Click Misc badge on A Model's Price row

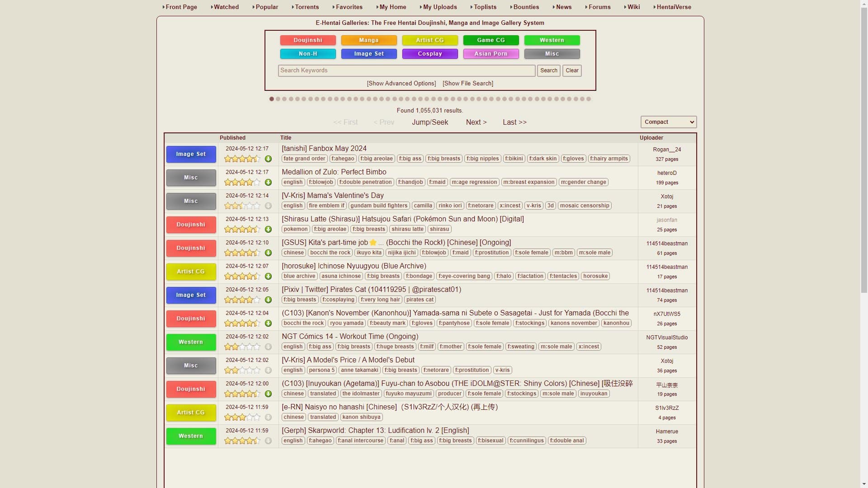pyautogui.click(x=191, y=366)
